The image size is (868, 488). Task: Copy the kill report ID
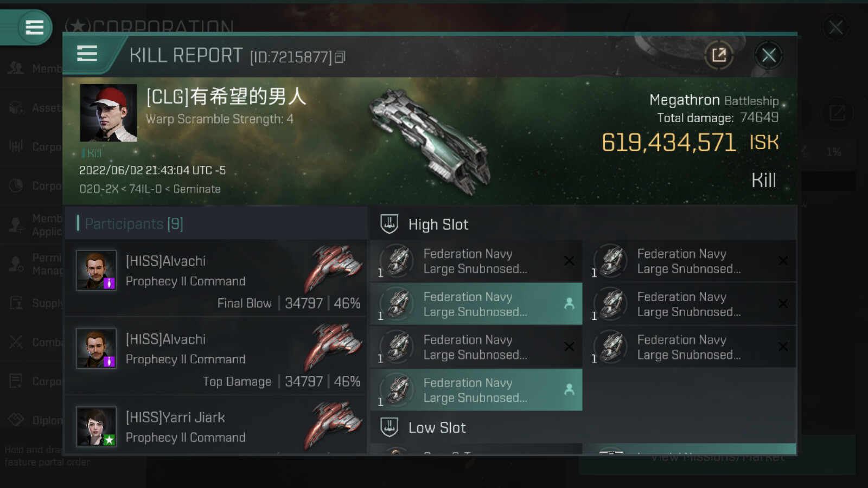[x=340, y=57]
